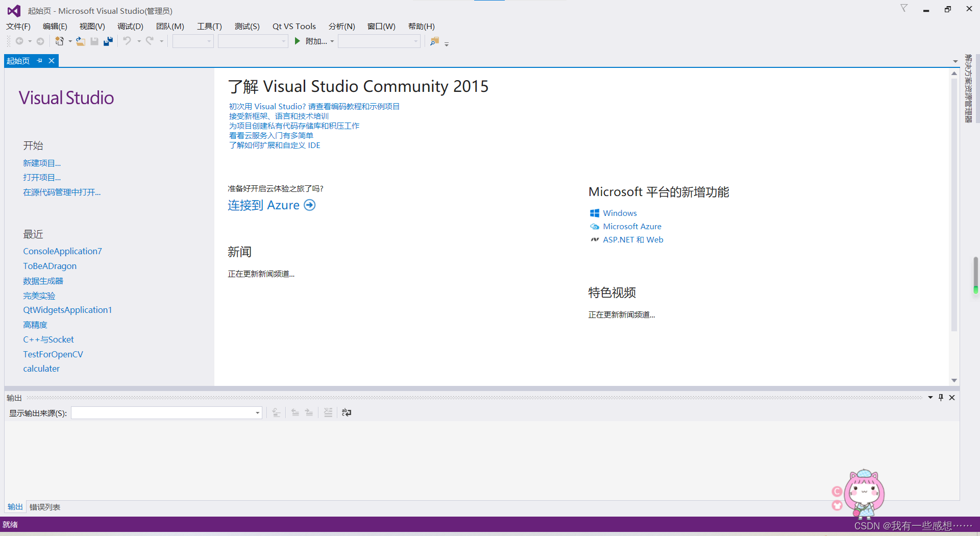The width and height of the screenshot is (980, 536).
Task: Open the document tab list dropdown
Action: (955, 61)
